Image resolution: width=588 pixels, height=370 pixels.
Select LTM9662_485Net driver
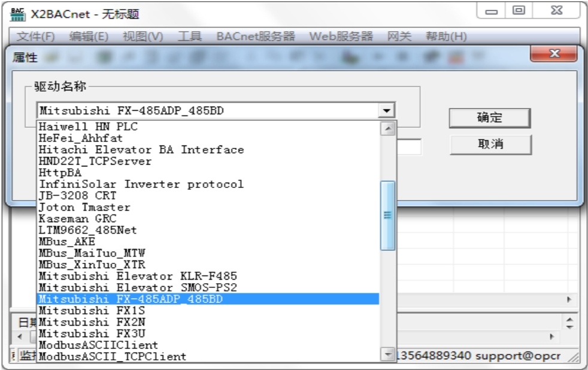tap(208, 230)
